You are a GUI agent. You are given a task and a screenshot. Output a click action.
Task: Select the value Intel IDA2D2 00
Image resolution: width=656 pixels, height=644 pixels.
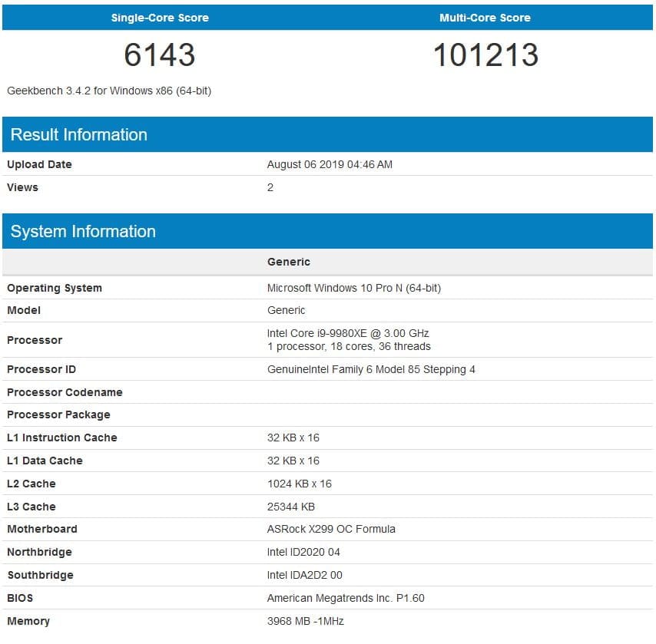[x=304, y=576]
